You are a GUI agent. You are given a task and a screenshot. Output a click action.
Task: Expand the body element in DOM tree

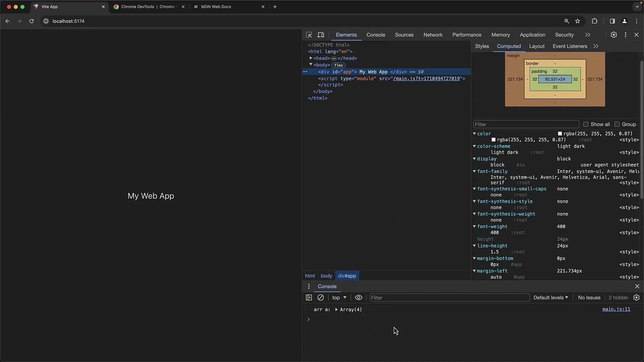(x=311, y=65)
